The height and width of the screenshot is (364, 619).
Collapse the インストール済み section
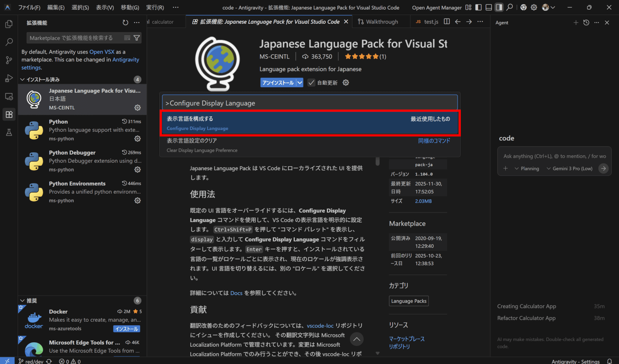(x=22, y=79)
